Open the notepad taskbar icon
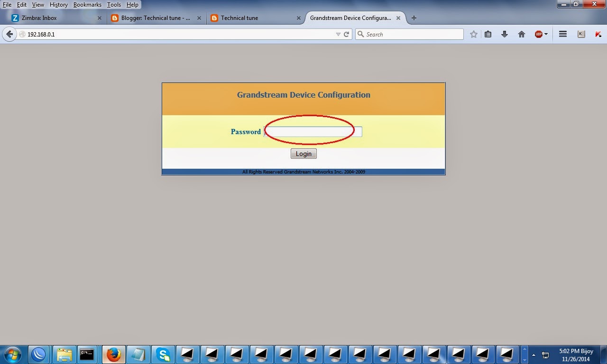The width and height of the screenshot is (607, 364). 138,354
